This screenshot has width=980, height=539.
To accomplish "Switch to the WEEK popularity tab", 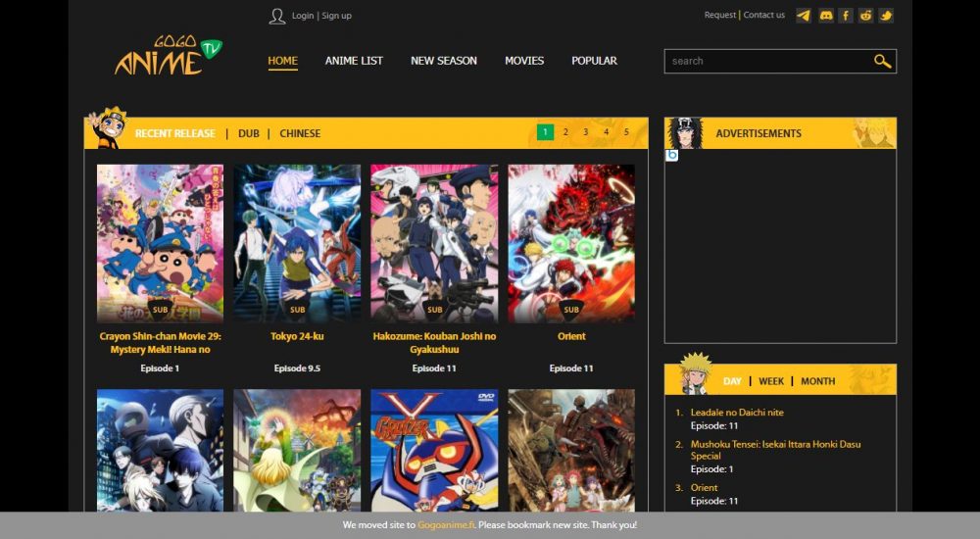I will 771,381.
